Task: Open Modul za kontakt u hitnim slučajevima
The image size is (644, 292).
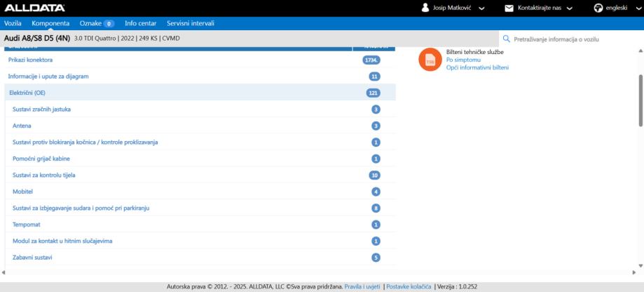Action: click(62, 241)
